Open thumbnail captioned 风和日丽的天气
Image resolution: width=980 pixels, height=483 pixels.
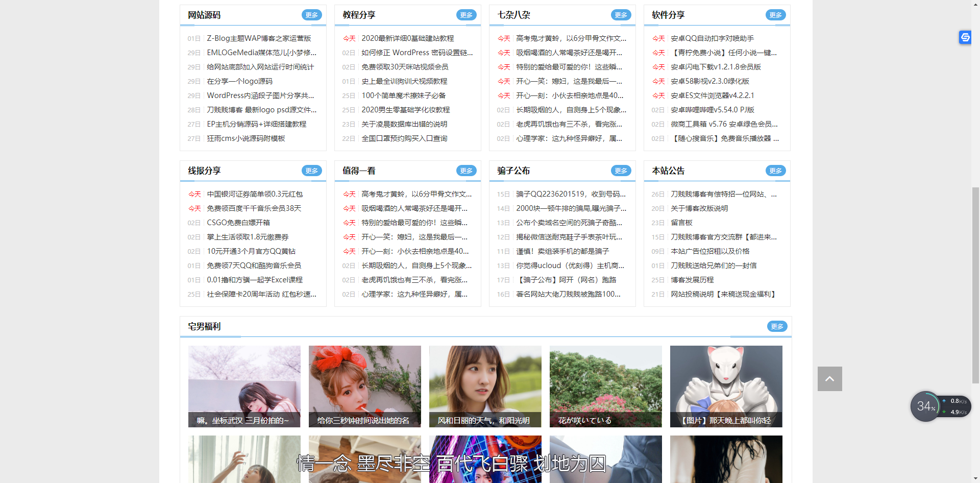coord(485,386)
